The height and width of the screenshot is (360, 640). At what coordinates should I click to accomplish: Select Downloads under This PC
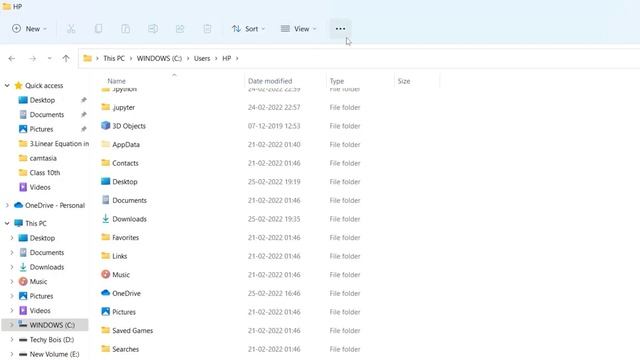[x=47, y=267]
